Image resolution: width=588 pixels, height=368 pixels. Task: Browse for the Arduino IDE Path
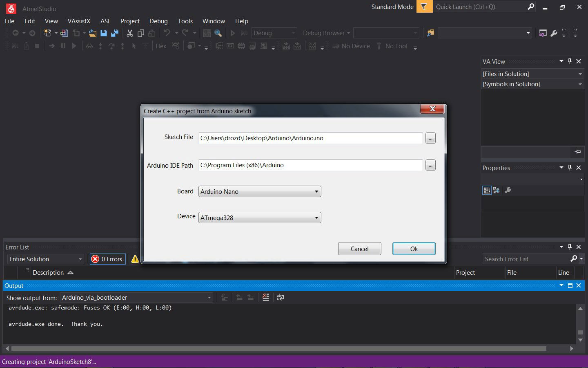[430, 165]
